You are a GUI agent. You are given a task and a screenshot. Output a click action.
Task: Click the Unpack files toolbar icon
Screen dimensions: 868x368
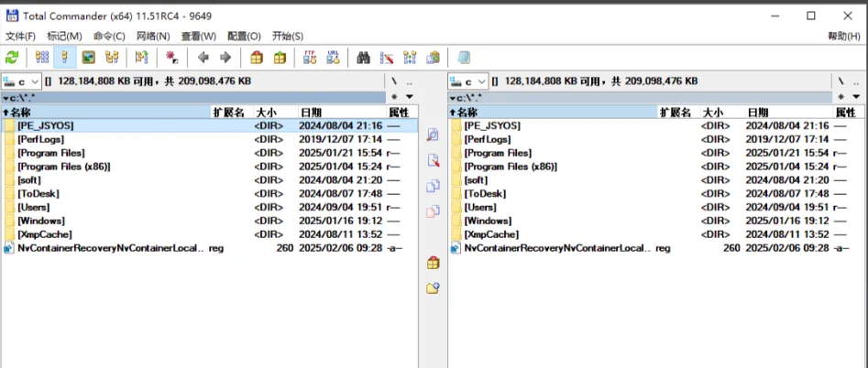coord(280,57)
